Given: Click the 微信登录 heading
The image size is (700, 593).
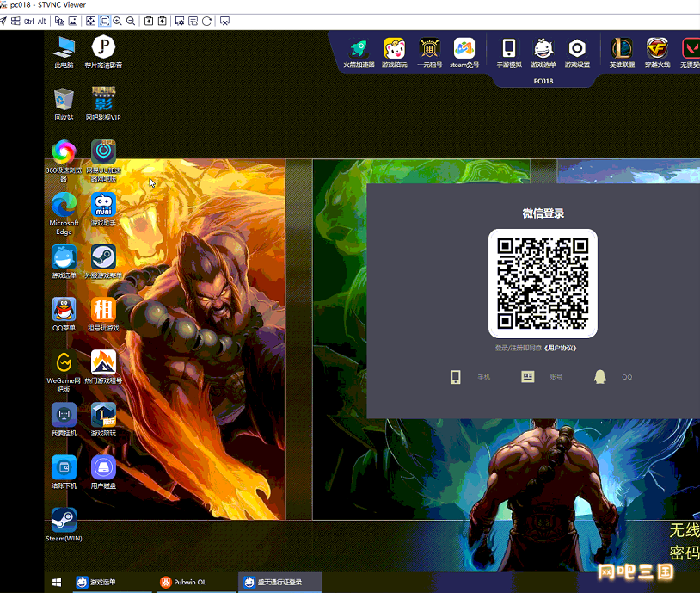Looking at the screenshot, I should click(543, 213).
